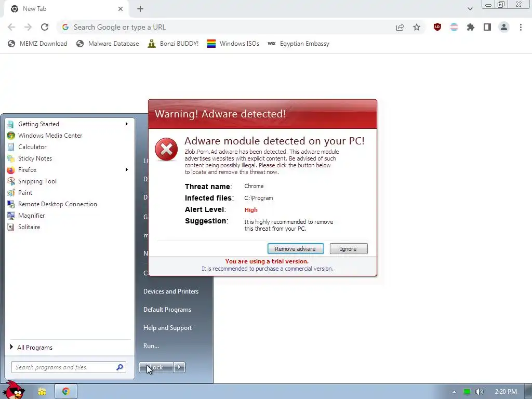
Task: Click the Lock button in Start menu
Action: 156,367
